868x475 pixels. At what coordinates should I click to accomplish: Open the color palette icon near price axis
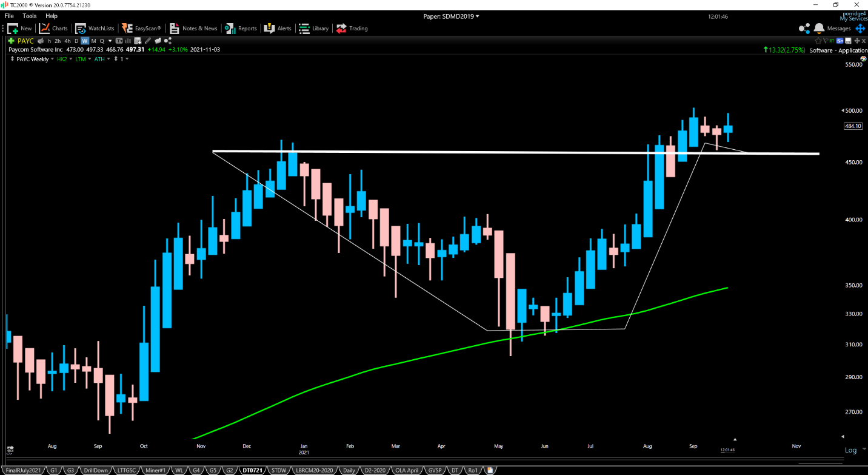pyautogui.click(x=863, y=59)
